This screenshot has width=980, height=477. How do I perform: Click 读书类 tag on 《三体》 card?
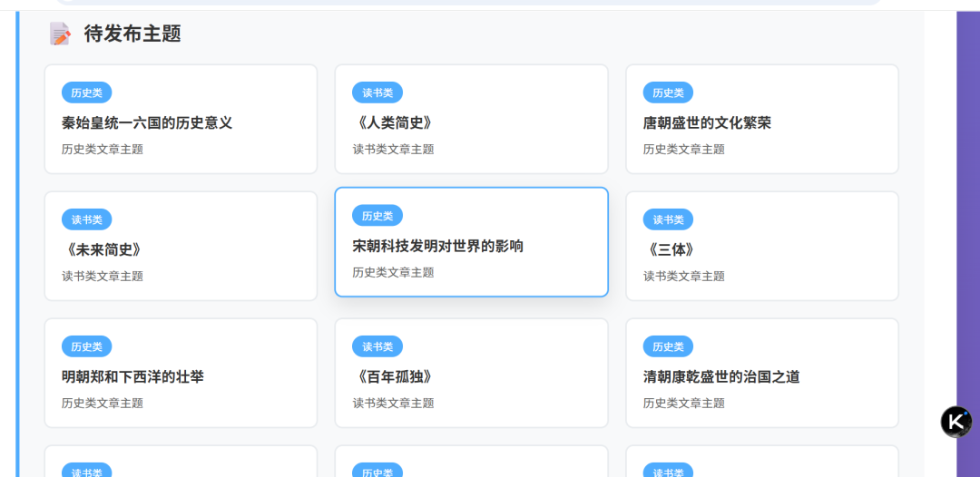tap(668, 219)
